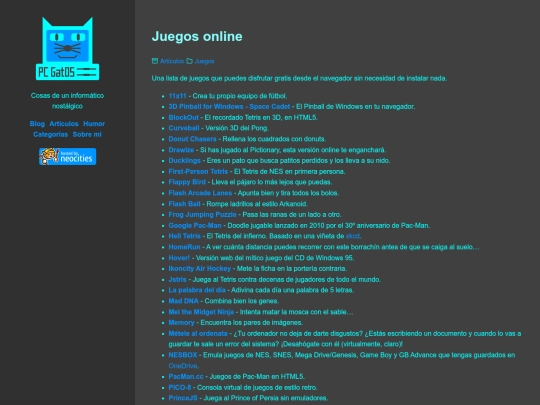The image size is (540, 405).
Task: Open the Hover! game link
Action: click(179, 258)
